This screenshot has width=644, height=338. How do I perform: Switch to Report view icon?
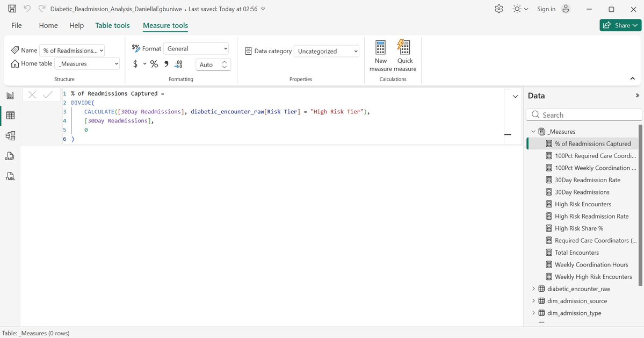tap(10, 96)
